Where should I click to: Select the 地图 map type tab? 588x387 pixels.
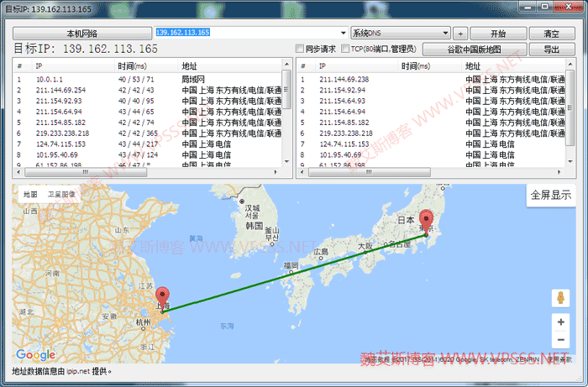pyautogui.click(x=30, y=194)
